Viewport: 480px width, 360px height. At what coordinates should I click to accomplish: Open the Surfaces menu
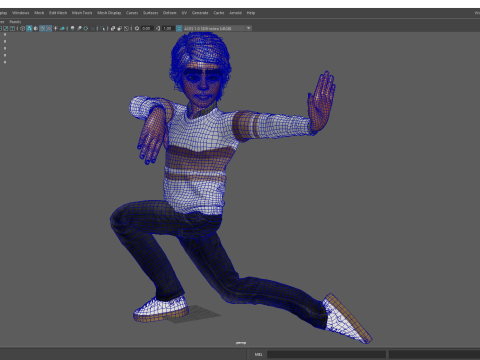150,13
